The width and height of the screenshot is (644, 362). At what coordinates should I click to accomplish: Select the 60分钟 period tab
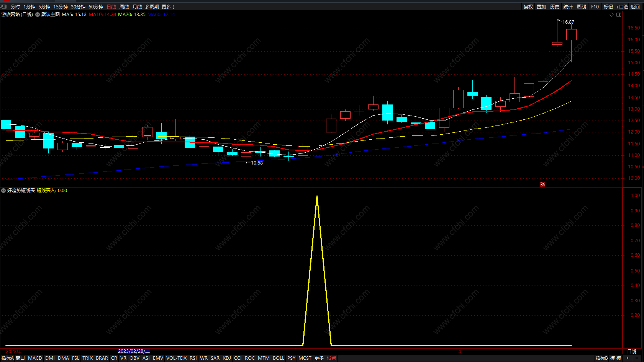(x=96, y=7)
